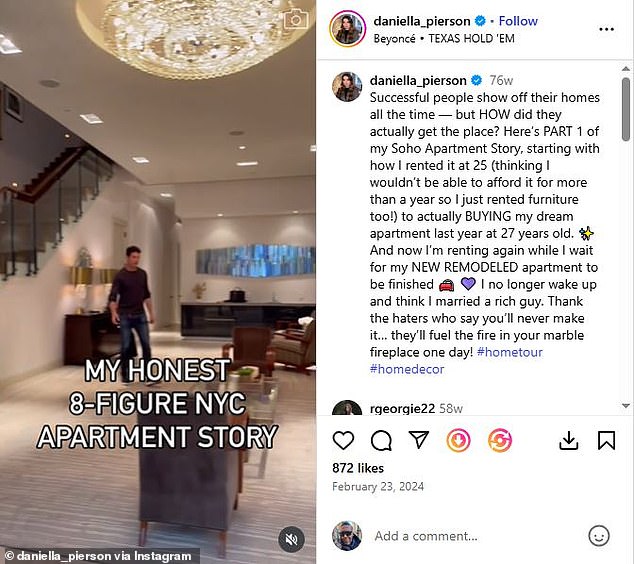634x564 pixels.
Task: Follow daniella_pierson
Action: 518,21
